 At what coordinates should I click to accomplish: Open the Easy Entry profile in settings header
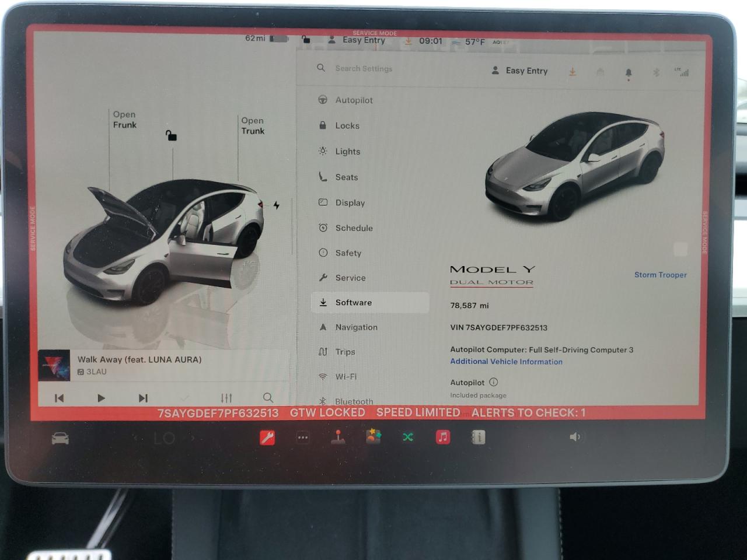(x=519, y=71)
